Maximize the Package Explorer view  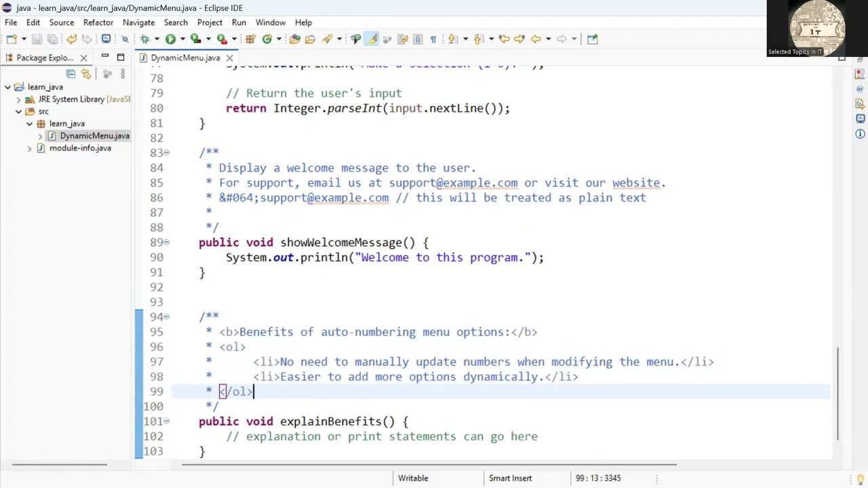[121, 57]
